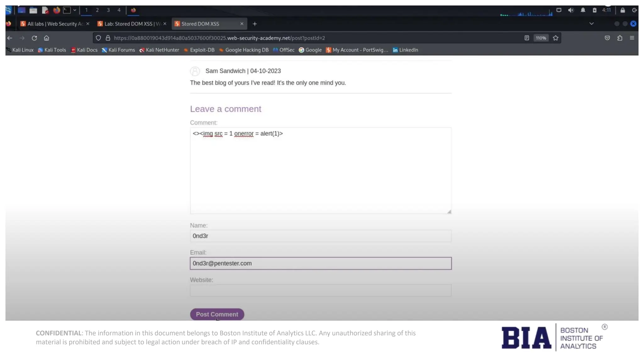Click the Leave a comment heading
The height and width of the screenshot is (362, 644).
pos(225,109)
